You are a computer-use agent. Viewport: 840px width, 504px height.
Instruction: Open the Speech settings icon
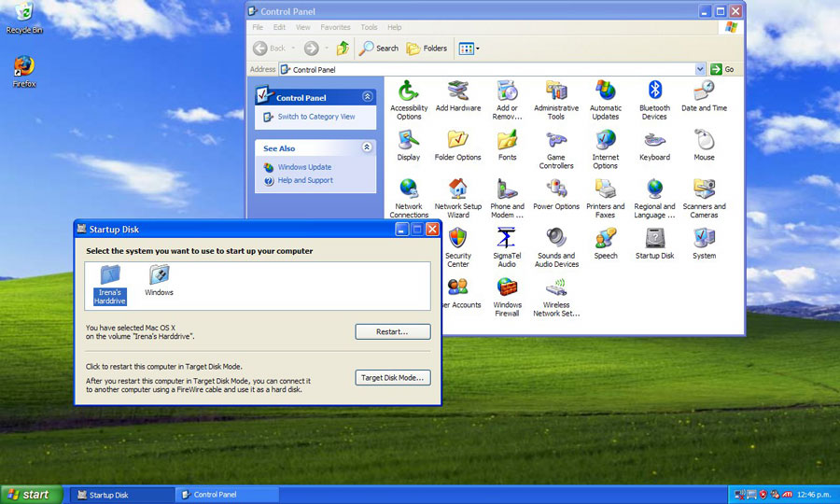[606, 244]
